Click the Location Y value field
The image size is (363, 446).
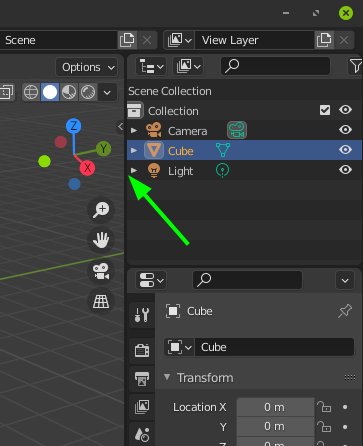coord(275,426)
